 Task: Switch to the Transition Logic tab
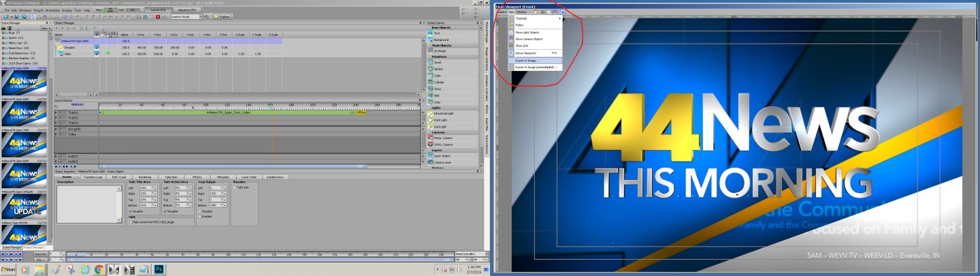[93, 177]
